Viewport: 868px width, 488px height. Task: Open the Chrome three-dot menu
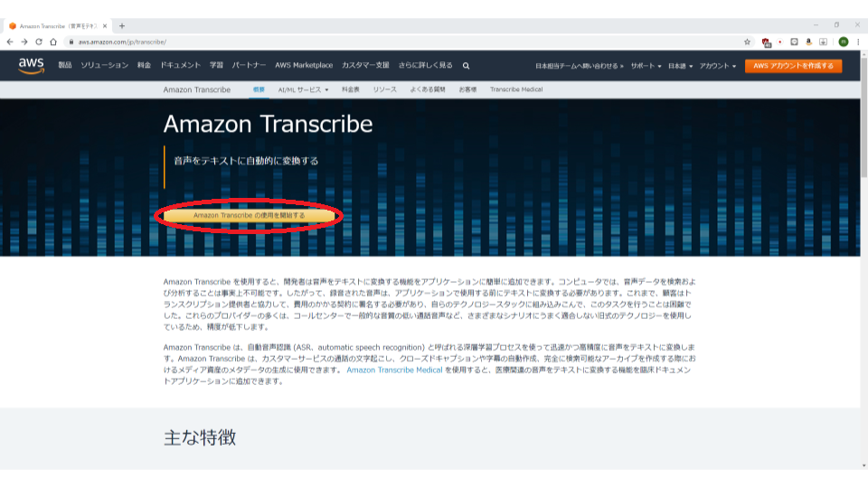858,42
